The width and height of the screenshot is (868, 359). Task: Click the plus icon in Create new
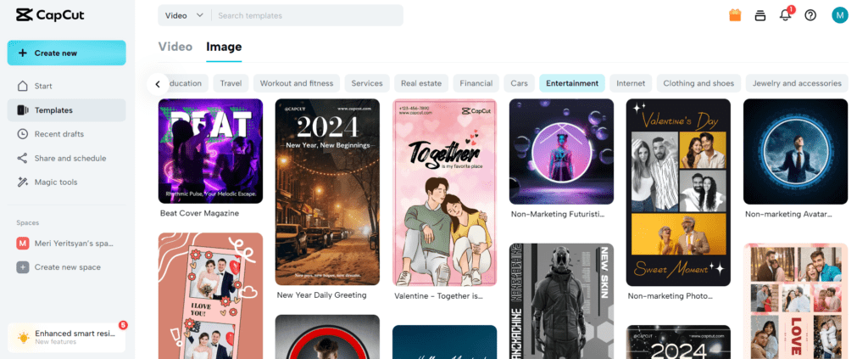point(23,53)
